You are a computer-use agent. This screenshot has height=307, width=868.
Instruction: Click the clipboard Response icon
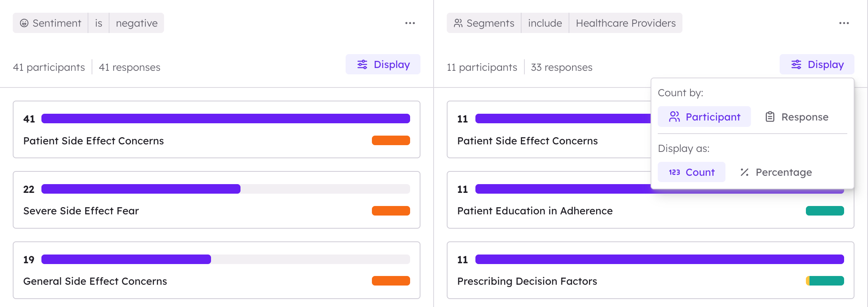[x=770, y=117]
